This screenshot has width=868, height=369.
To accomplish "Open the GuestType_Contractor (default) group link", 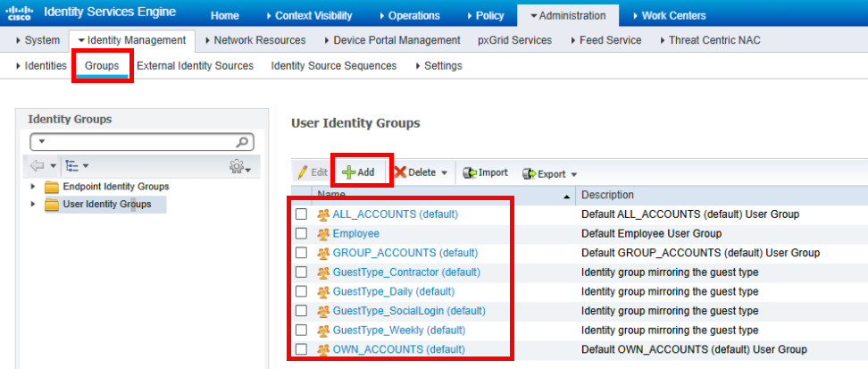I will pos(405,273).
